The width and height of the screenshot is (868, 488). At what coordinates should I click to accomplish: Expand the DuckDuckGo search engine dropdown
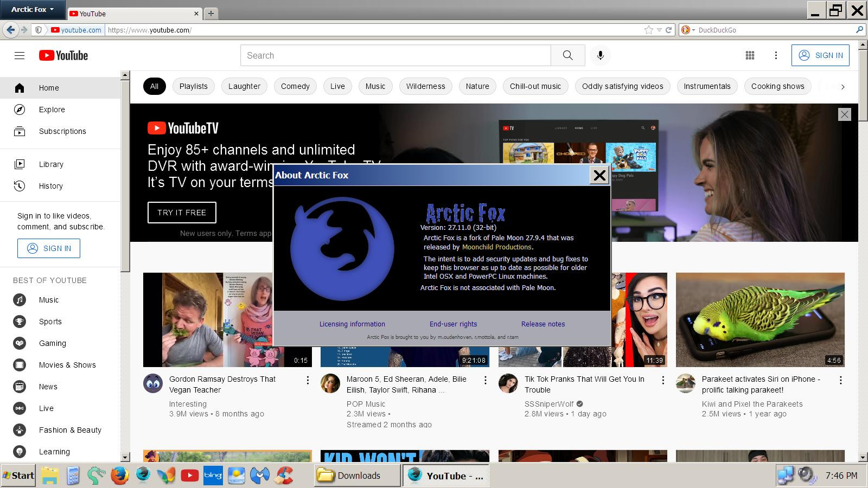point(688,30)
